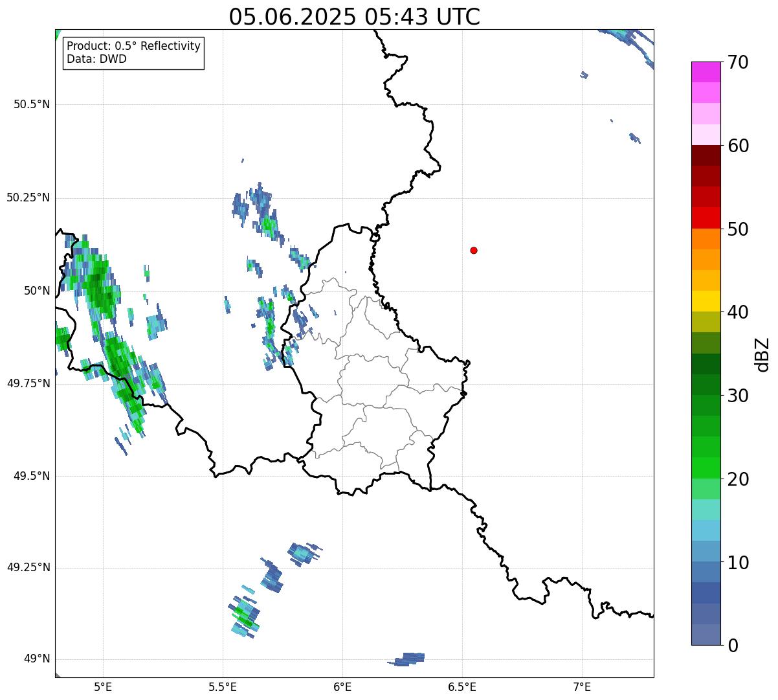The height and width of the screenshot is (700, 778).
Task: Click the colorbar tick label 60
Action: click(x=737, y=146)
